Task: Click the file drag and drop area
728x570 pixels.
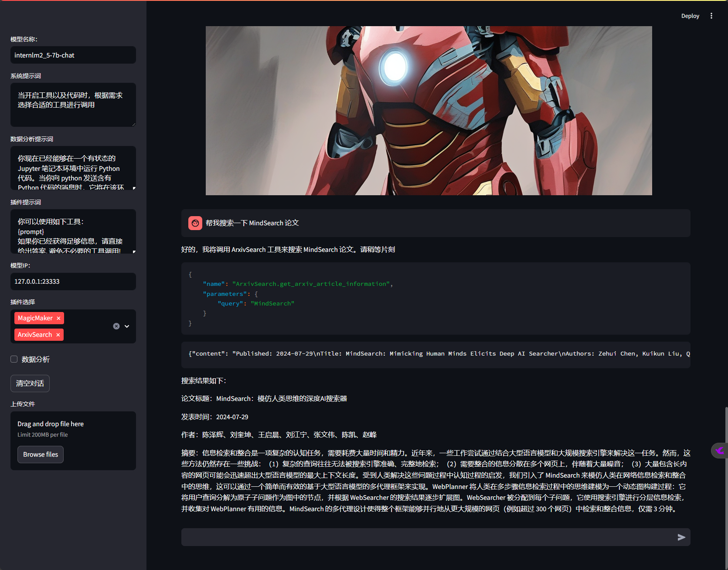Action: [x=73, y=441]
